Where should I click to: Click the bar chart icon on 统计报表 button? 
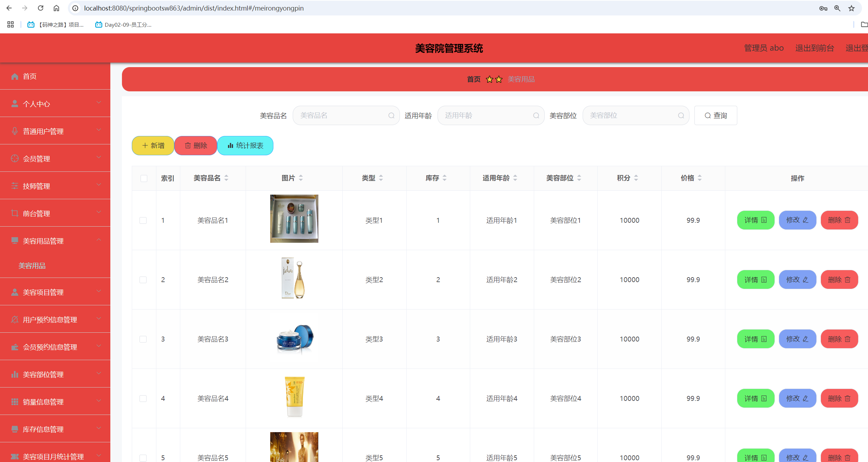click(231, 145)
